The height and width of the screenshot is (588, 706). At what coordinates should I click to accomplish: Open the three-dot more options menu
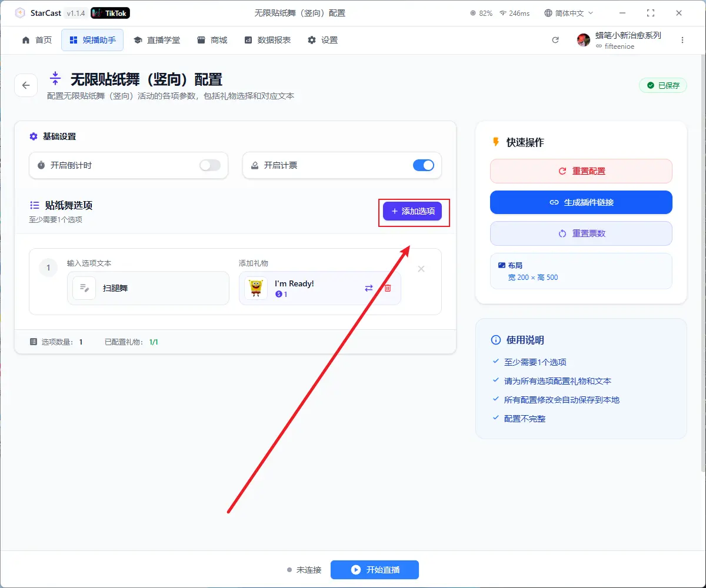click(x=682, y=40)
